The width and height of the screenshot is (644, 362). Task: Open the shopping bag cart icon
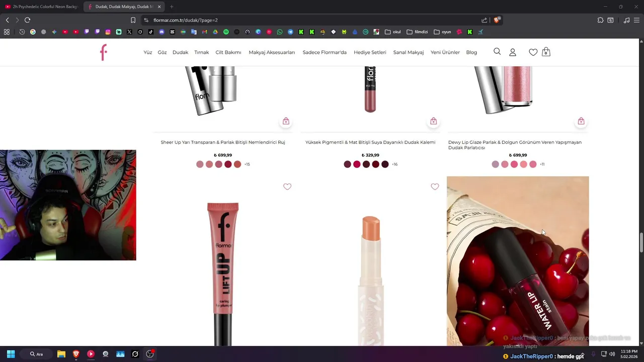[546, 52]
